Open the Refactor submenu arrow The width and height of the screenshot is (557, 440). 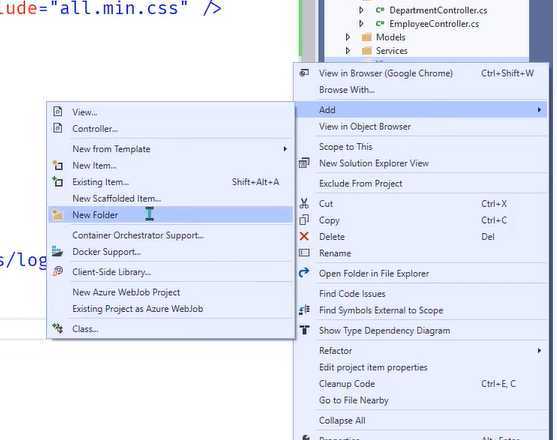pyautogui.click(x=539, y=351)
